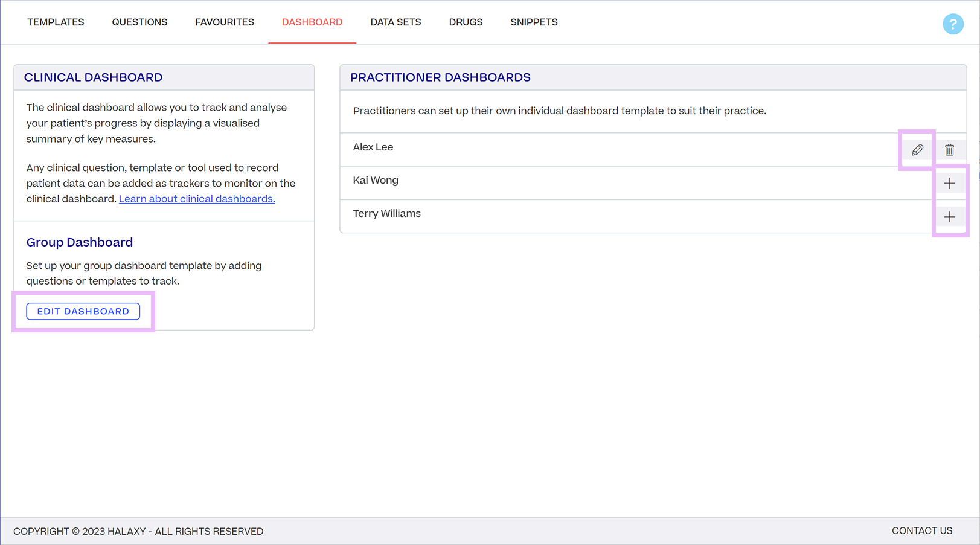Delete Alex Lee's dashboard with the trash icon
Image resolution: width=980 pixels, height=545 pixels.
(x=949, y=149)
